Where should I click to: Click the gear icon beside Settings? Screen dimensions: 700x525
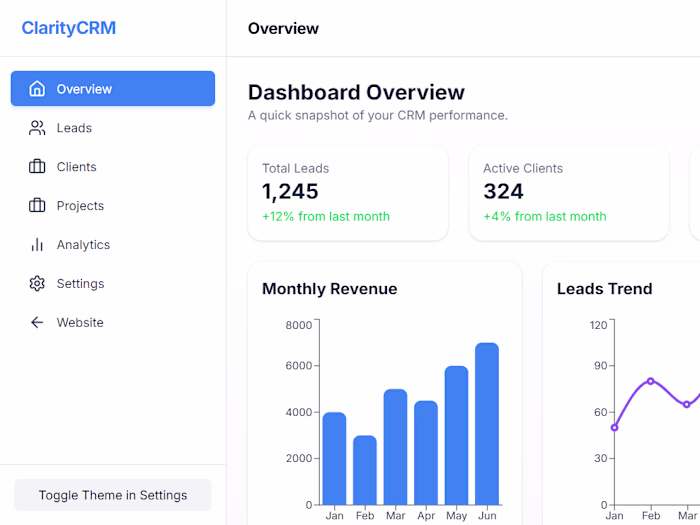point(37,283)
